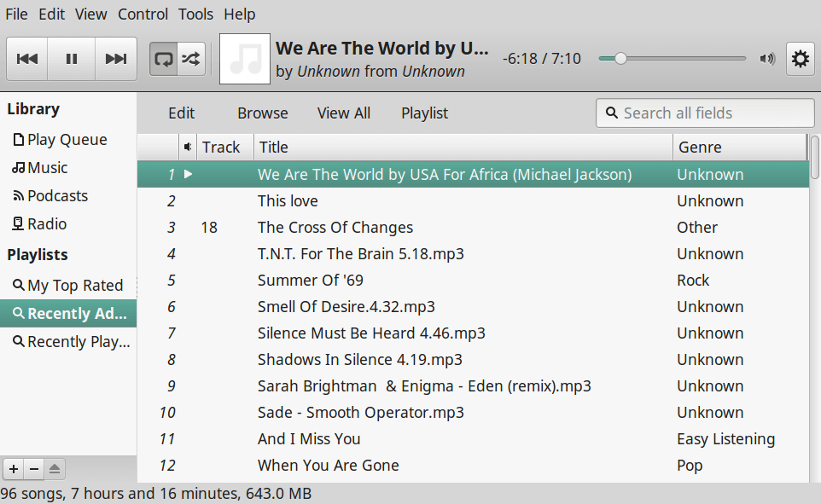This screenshot has height=504, width=821.
Task: Skip to the next track
Action: pyautogui.click(x=115, y=59)
